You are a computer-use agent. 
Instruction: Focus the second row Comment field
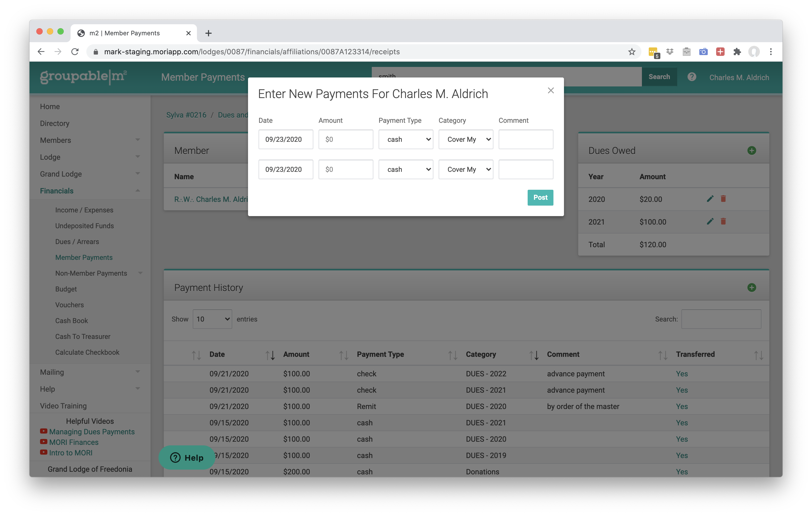(526, 169)
